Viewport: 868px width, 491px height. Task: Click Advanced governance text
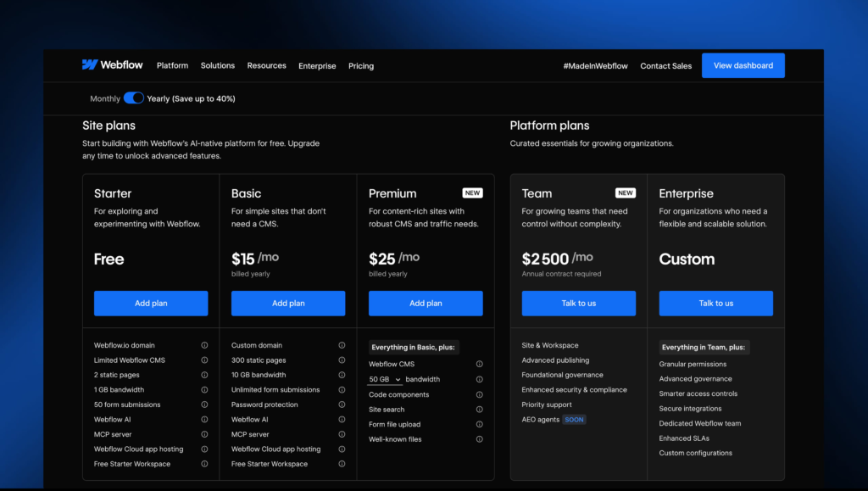695,379
